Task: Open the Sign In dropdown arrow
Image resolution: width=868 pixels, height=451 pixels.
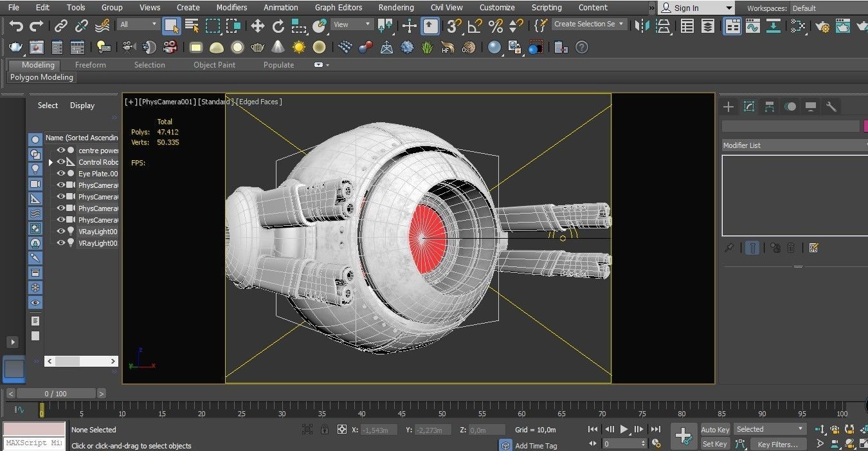Action: pyautogui.click(x=728, y=8)
